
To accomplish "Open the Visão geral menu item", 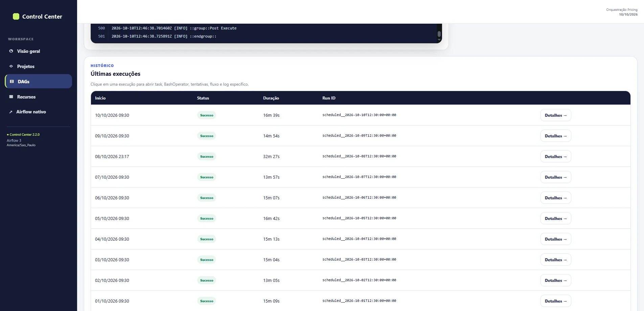I will 39,51.
